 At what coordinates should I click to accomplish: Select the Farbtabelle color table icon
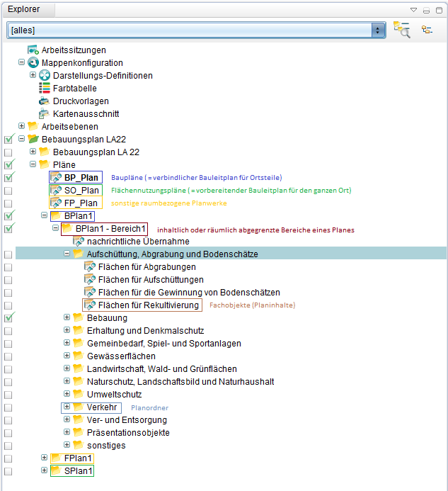click(44, 89)
